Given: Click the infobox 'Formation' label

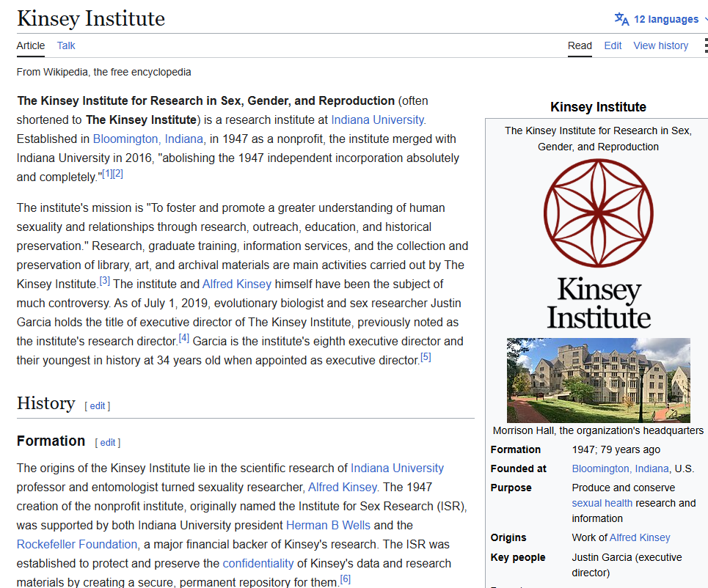Looking at the screenshot, I should pyautogui.click(x=516, y=449).
